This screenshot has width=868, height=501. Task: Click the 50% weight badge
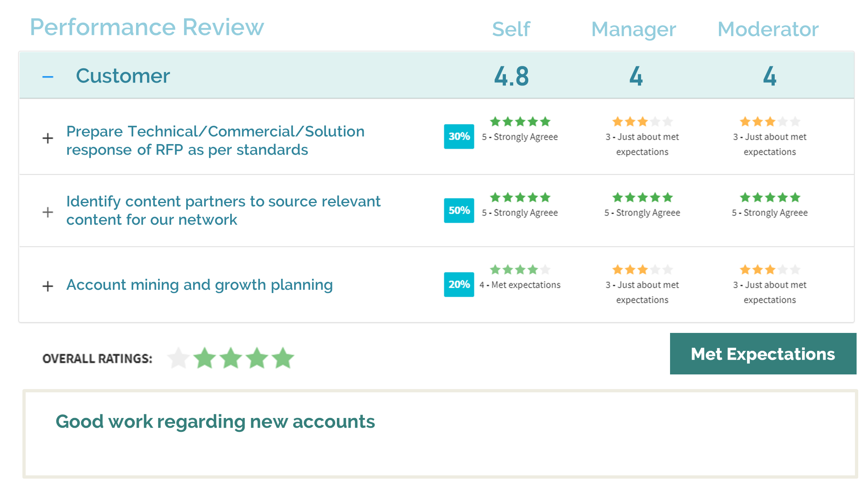459,210
